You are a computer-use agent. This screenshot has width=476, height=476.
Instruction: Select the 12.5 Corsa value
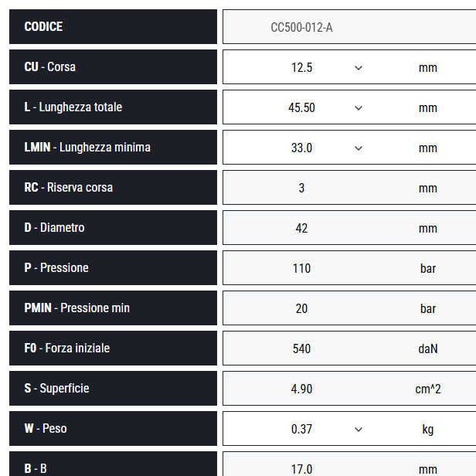pos(301,67)
